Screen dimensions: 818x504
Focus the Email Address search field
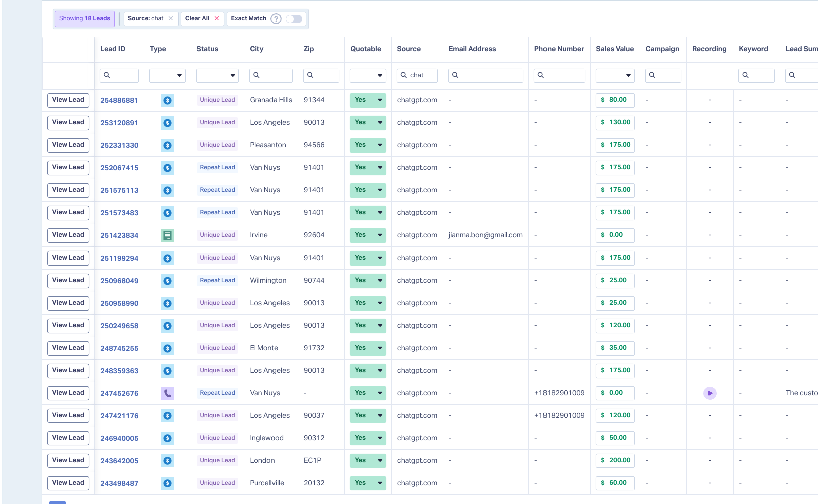[x=486, y=76]
